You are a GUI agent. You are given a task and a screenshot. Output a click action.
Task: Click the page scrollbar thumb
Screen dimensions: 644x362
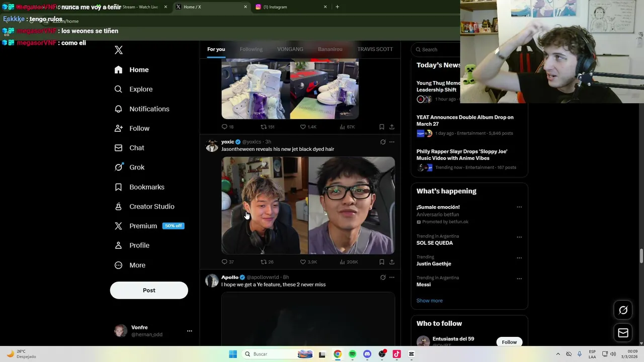click(x=641, y=255)
